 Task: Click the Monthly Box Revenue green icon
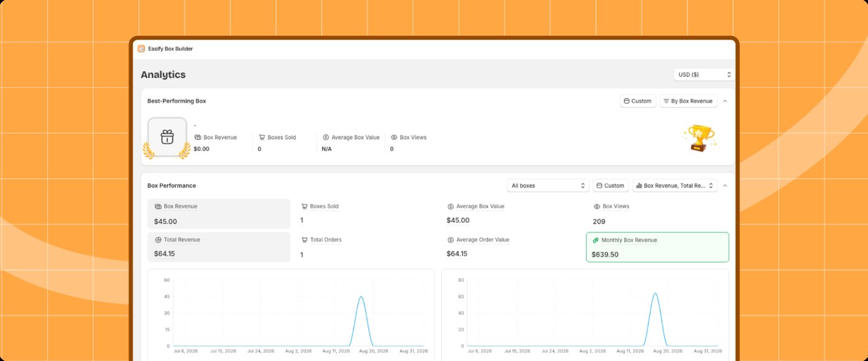point(596,240)
